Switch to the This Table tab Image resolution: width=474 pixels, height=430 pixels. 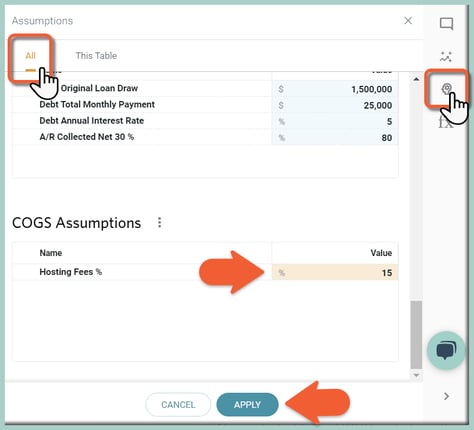96,56
